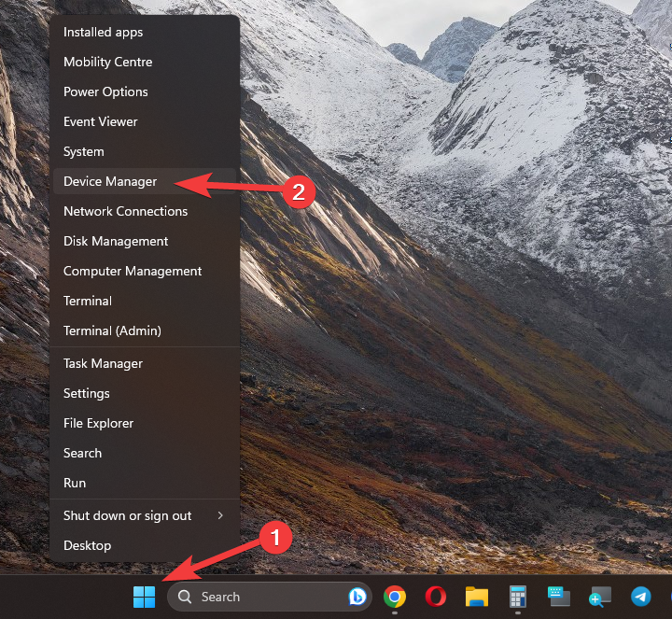Open File Explorer folder icon in taskbar
Screen dimensions: 672x619
(477, 597)
